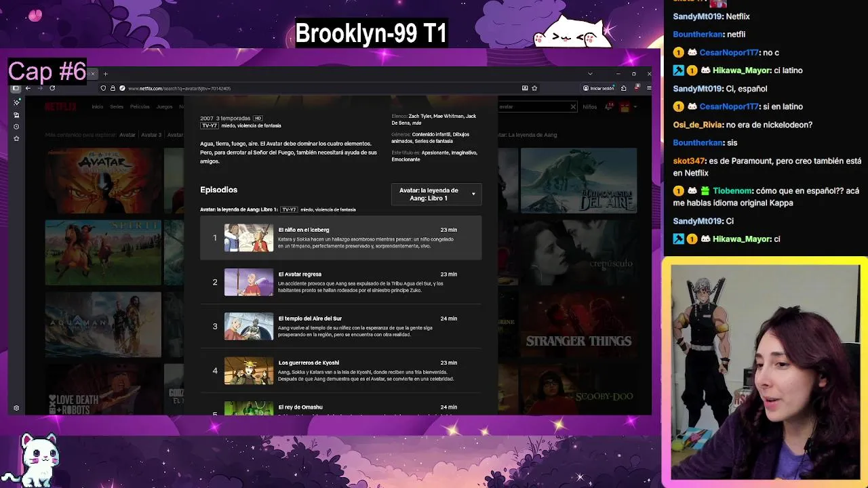Open the extensions puzzle icon

click(x=623, y=88)
